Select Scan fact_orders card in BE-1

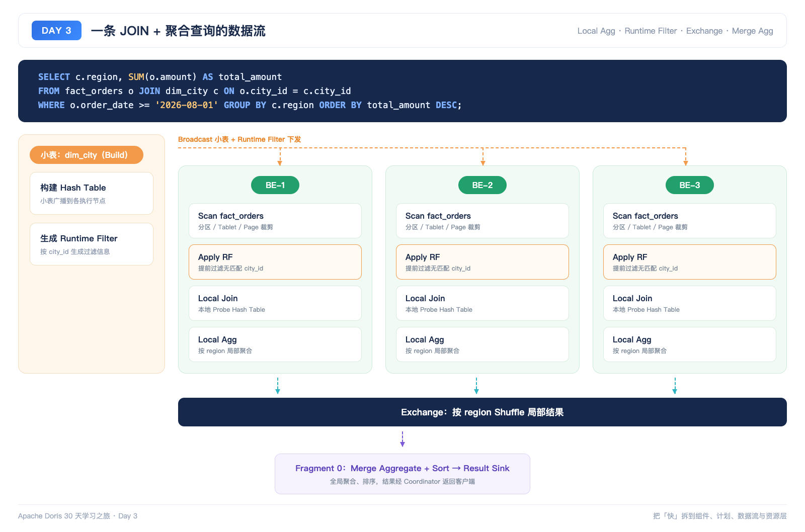point(275,221)
